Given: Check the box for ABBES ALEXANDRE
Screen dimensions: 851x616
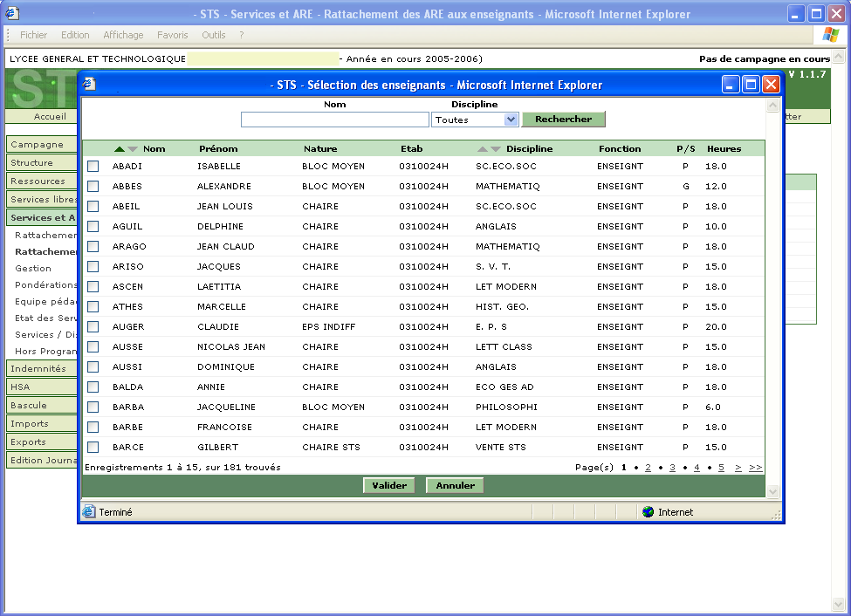Looking at the screenshot, I should pos(93,186).
